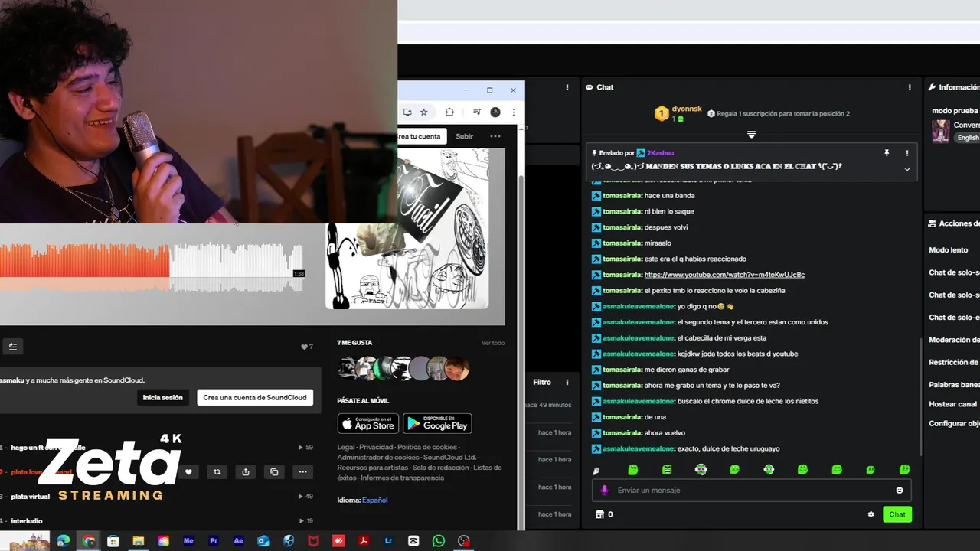The width and height of the screenshot is (980, 551).
Task: Open Premiere Pro from the taskbar
Action: (214, 541)
